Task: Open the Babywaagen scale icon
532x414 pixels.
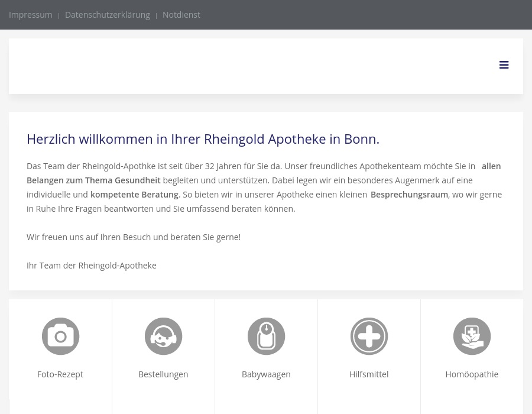Action: click(266, 336)
